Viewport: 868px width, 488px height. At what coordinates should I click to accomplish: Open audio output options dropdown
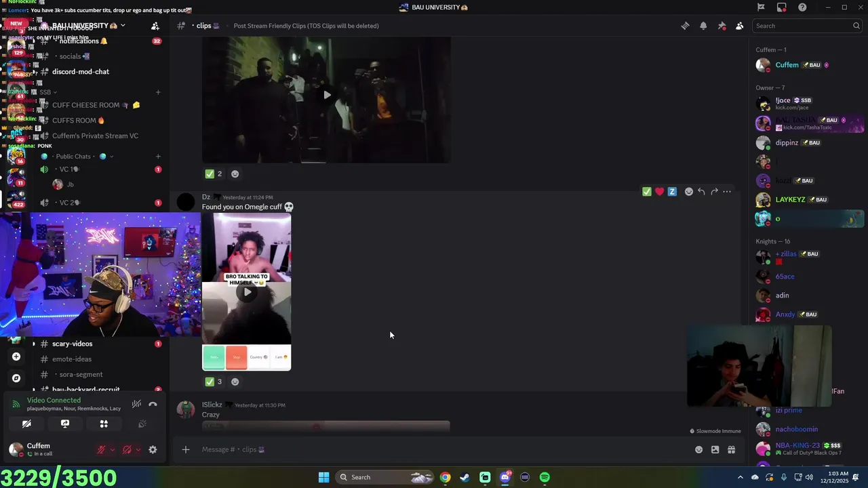pyautogui.click(x=138, y=449)
